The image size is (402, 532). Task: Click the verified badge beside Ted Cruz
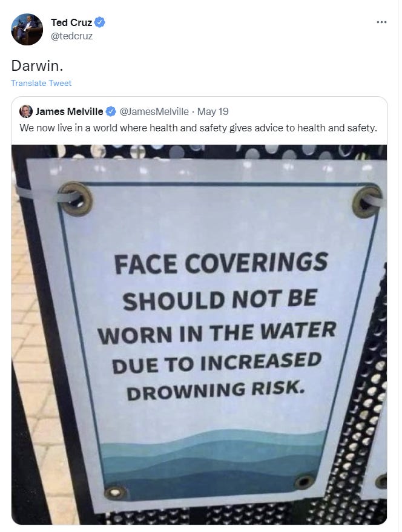[x=100, y=23]
